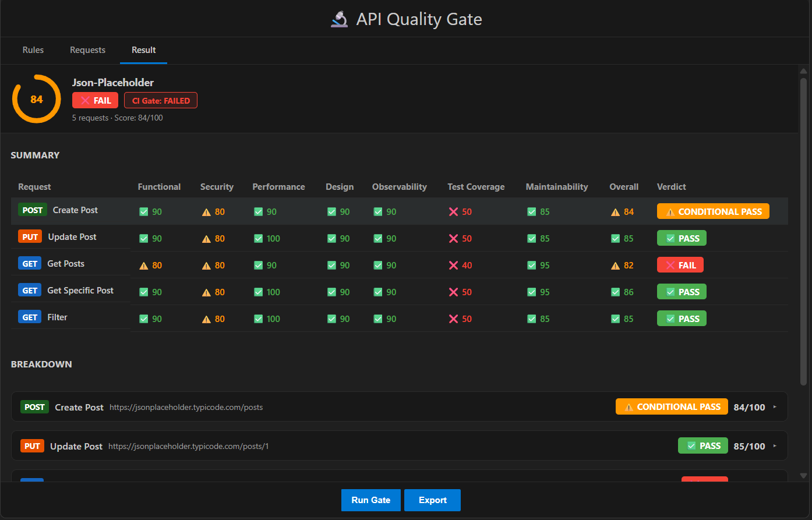The image size is (812, 520).
Task: Click the FAIL verdict in Get Posts summary row
Action: (x=680, y=265)
